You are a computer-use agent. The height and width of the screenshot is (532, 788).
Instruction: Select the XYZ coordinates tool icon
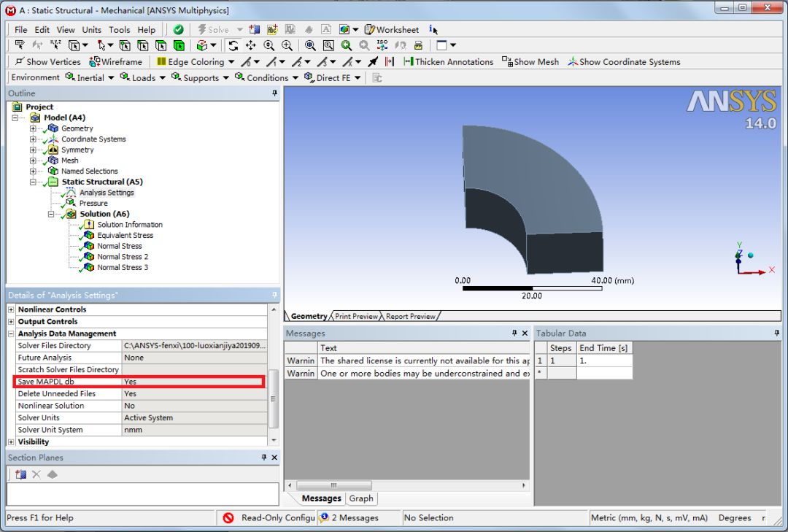pos(55,45)
